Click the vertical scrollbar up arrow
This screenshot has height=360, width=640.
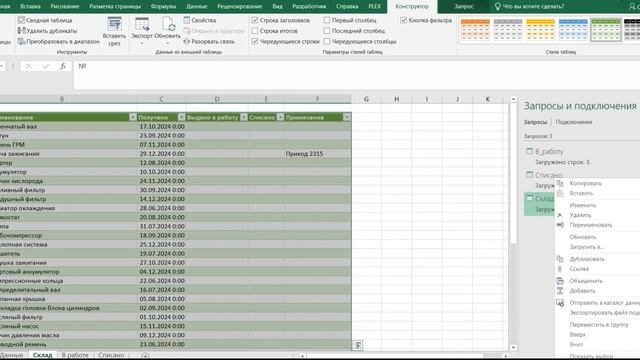pos(513,99)
